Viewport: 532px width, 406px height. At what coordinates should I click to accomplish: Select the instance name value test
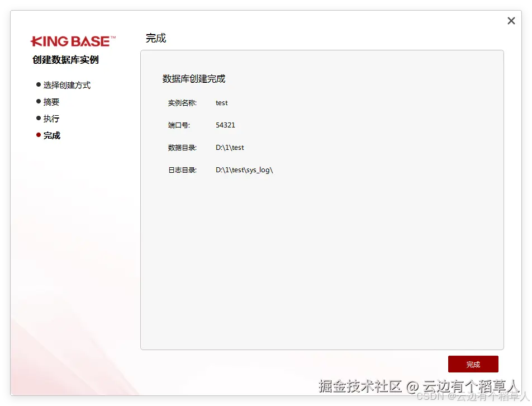point(221,102)
